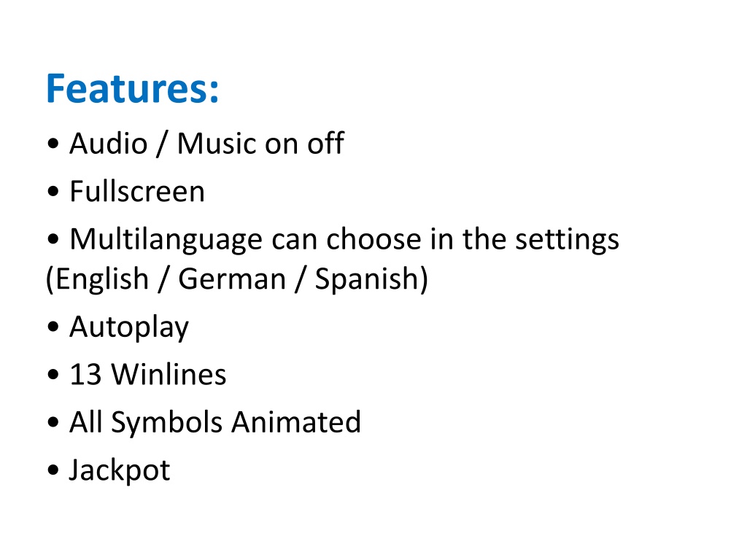
Task: Click the word Animated
Action: [296, 422]
